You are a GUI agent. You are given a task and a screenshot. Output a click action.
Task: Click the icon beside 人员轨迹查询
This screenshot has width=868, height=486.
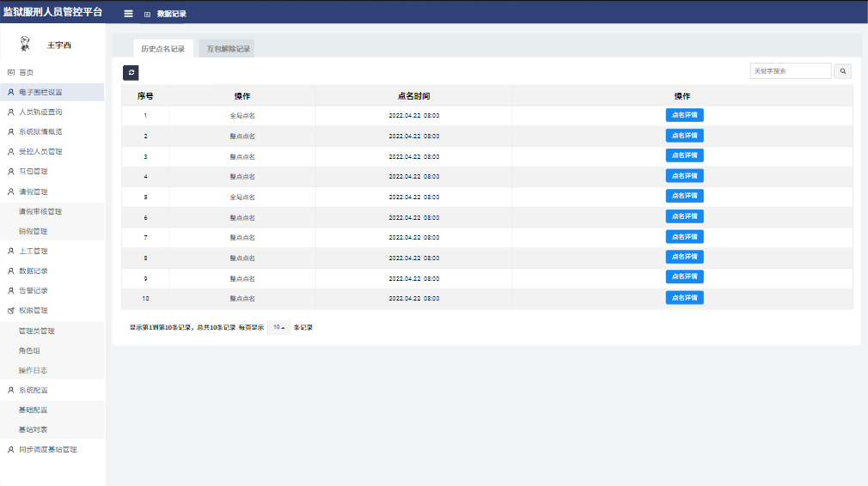pos(11,112)
